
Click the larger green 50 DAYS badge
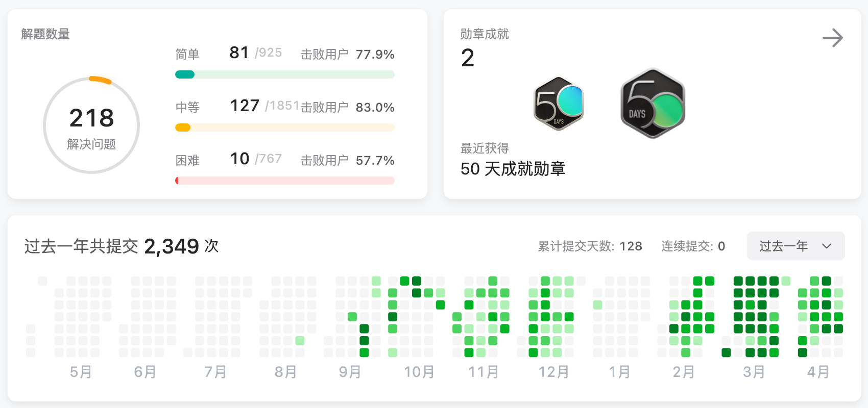pyautogui.click(x=653, y=104)
